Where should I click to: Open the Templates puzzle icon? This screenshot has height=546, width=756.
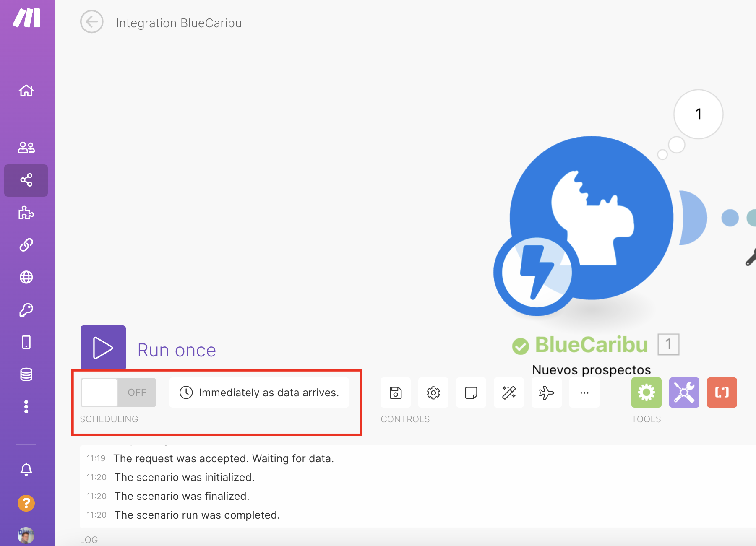pos(26,213)
